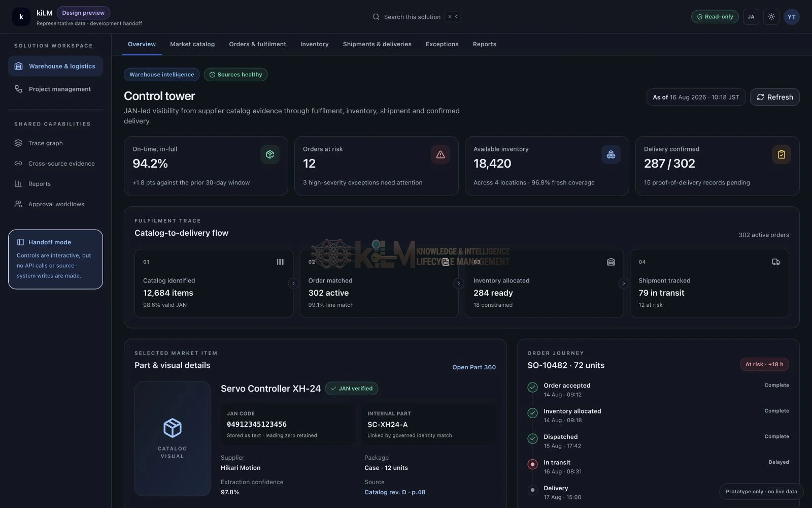The height and width of the screenshot is (508, 812).
Task: Click the Orders at risk warning icon
Action: pyautogui.click(x=440, y=154)
